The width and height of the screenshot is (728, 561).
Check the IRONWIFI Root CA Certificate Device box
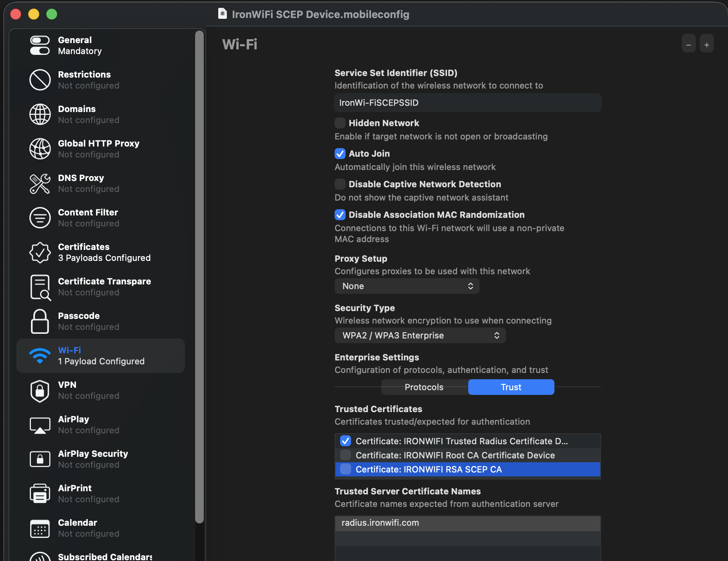(346, 455)
